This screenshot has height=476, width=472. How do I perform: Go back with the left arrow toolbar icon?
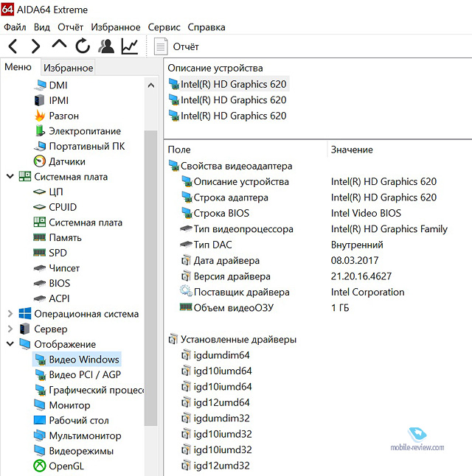[x=13, y=46]
